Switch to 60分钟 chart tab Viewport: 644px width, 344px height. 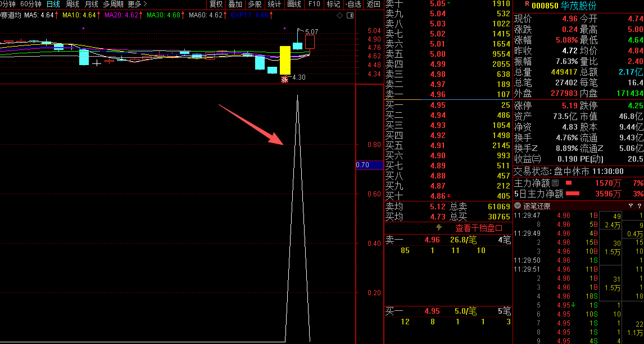click(31, 4)
